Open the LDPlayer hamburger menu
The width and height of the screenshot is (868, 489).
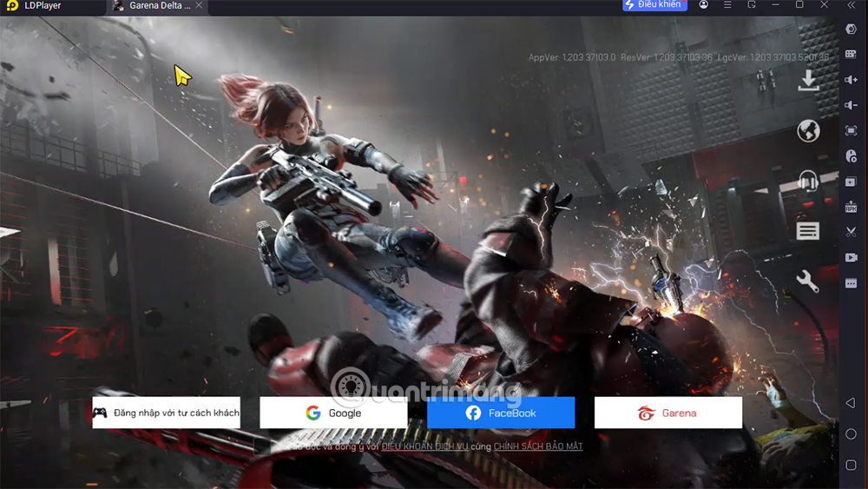click(727, 4)
